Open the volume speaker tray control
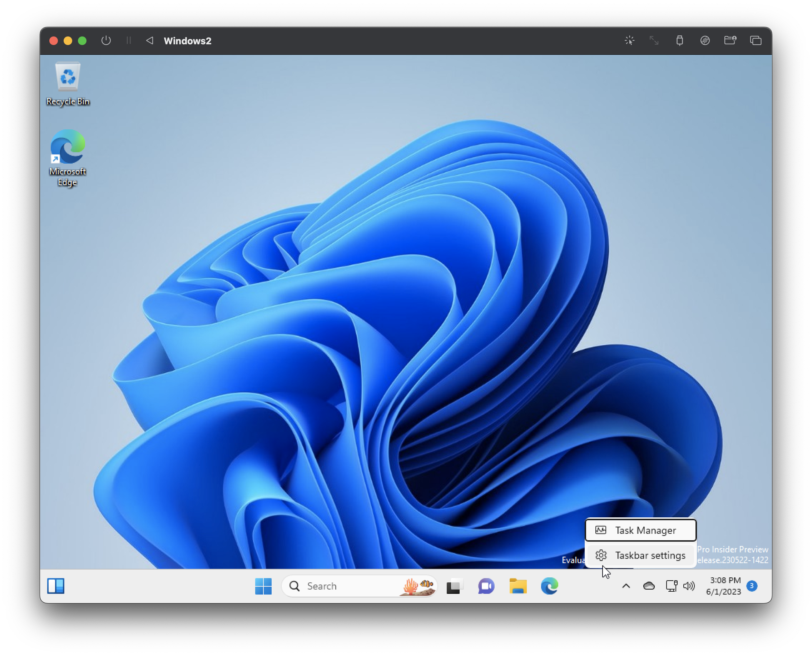The width and height of the screenshot is (812, 656). click(689, 586)
